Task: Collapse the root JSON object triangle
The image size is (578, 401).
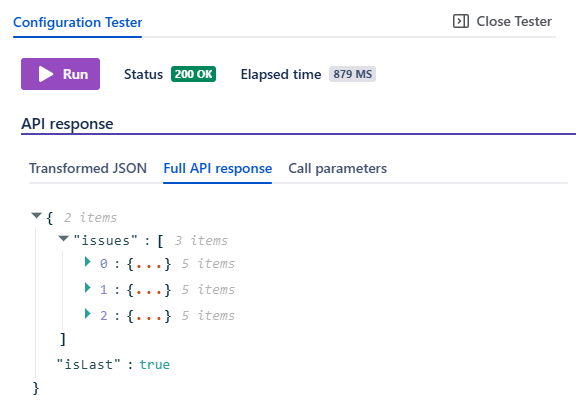Action: pos(36,215)
